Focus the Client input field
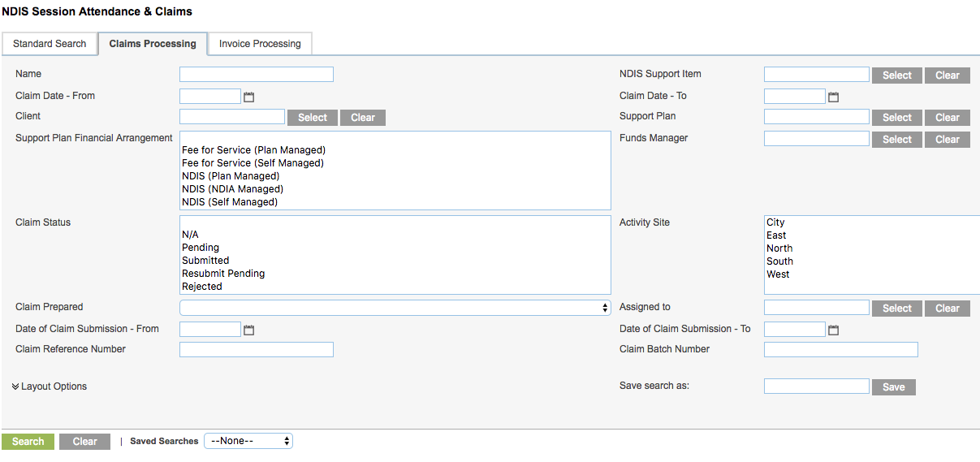 point(232,117)
